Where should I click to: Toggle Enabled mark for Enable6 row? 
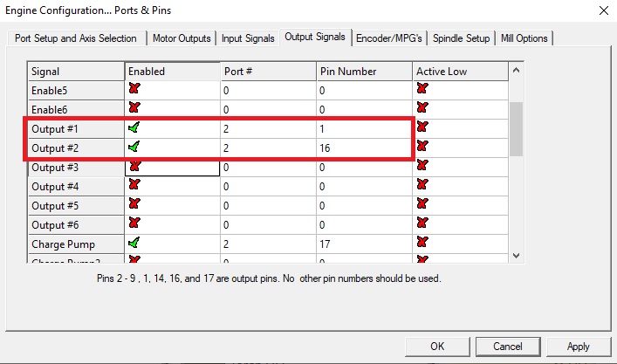pos(134,107)
